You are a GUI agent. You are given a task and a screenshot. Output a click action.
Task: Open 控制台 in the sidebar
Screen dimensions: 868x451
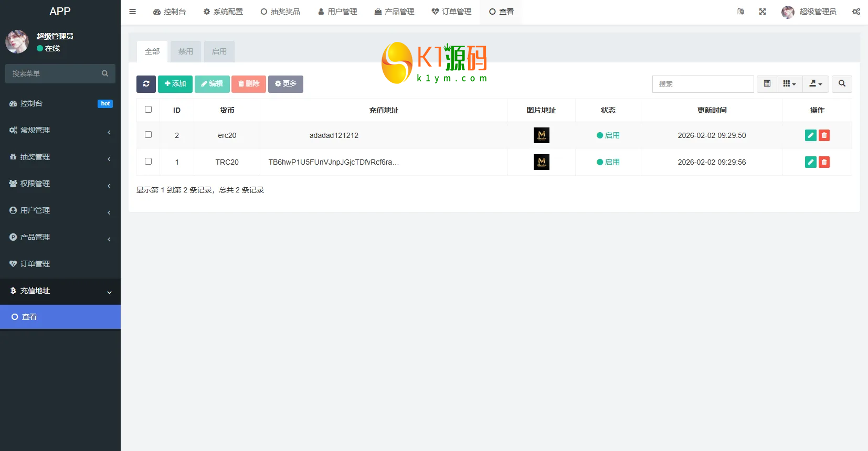[60, 103]
